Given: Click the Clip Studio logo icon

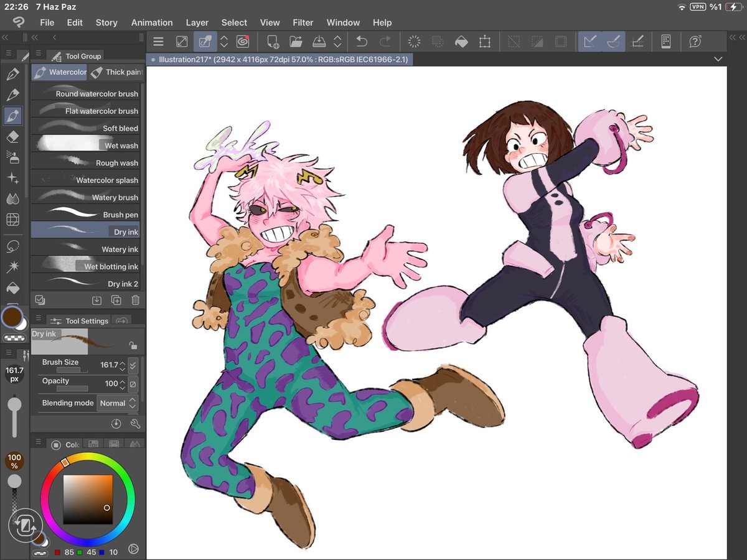Looking at the screenshot, I should tap(18, 22).
